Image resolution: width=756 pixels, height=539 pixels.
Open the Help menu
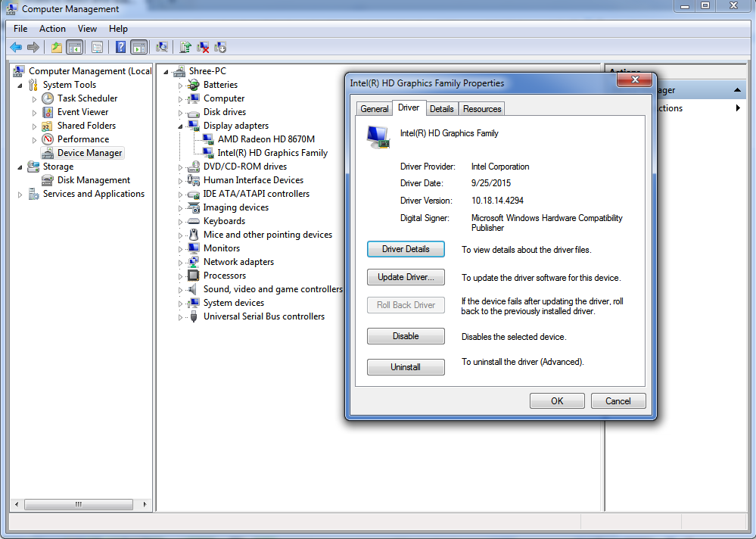click(118, 29)
